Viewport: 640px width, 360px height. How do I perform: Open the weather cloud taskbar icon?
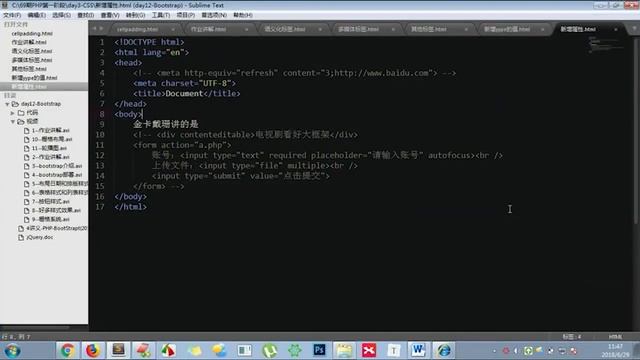219,350
